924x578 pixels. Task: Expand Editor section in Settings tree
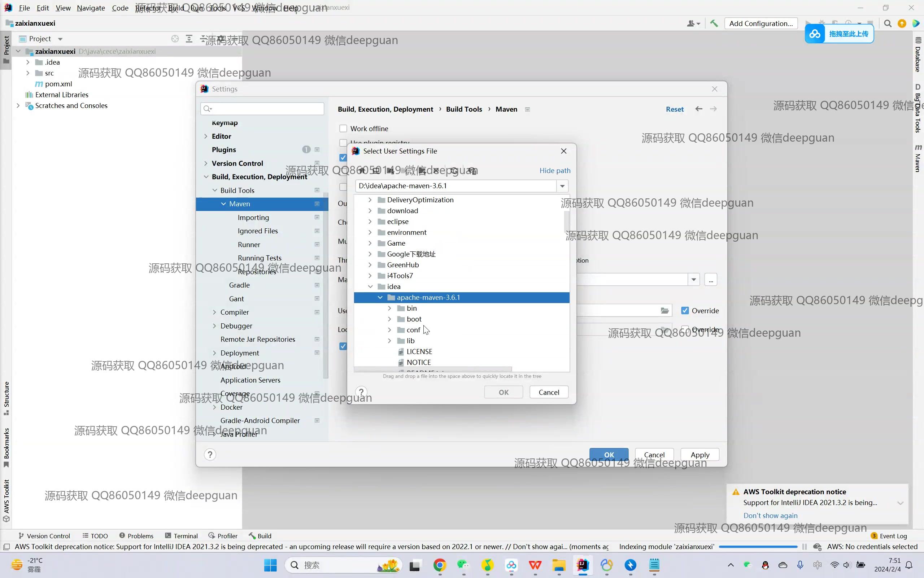click(206, 136)
